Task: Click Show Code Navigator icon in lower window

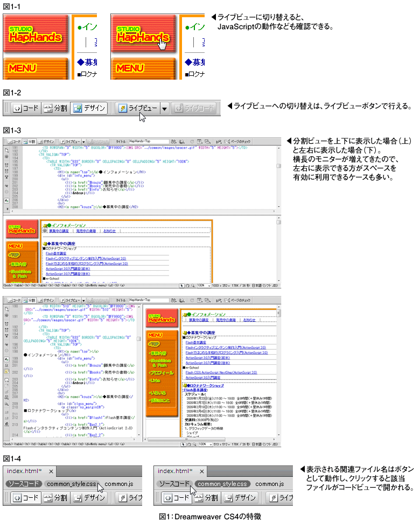Action: [6, 315]
